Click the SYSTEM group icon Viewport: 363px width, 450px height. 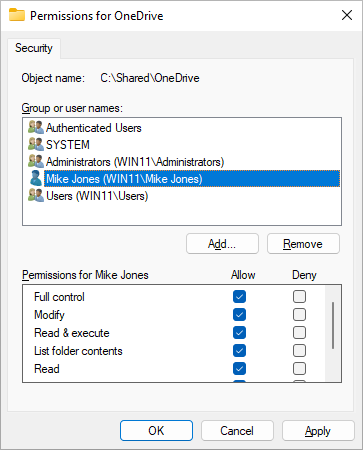[x=36, y=144]
